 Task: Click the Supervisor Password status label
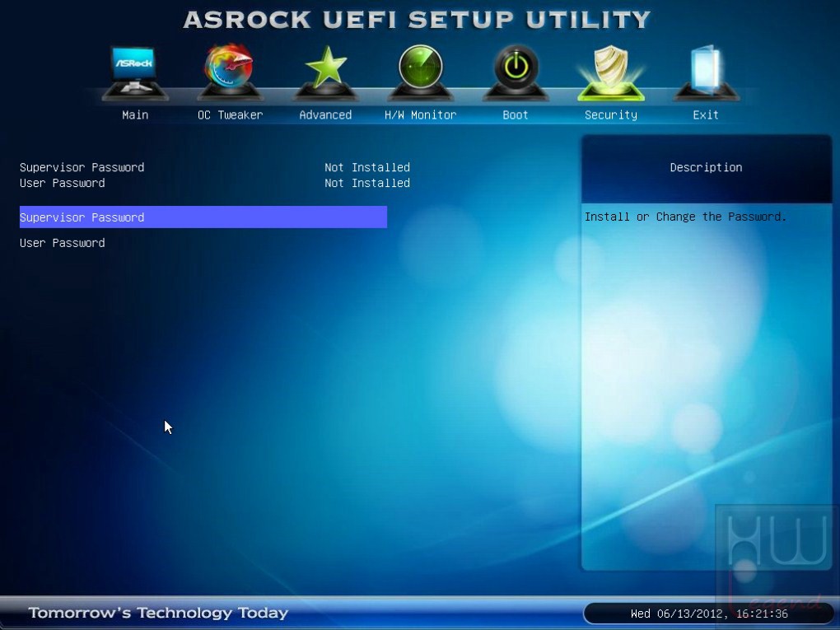pos(82,167)
